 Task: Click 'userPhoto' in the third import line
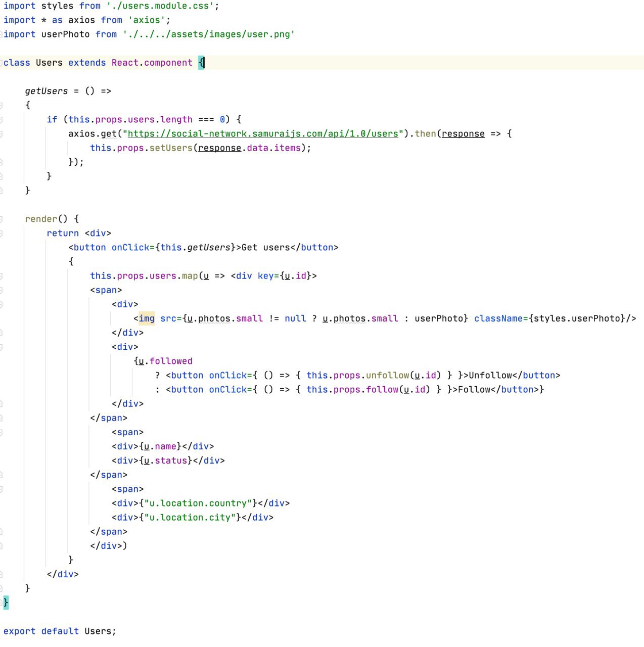tap(66, 34)
